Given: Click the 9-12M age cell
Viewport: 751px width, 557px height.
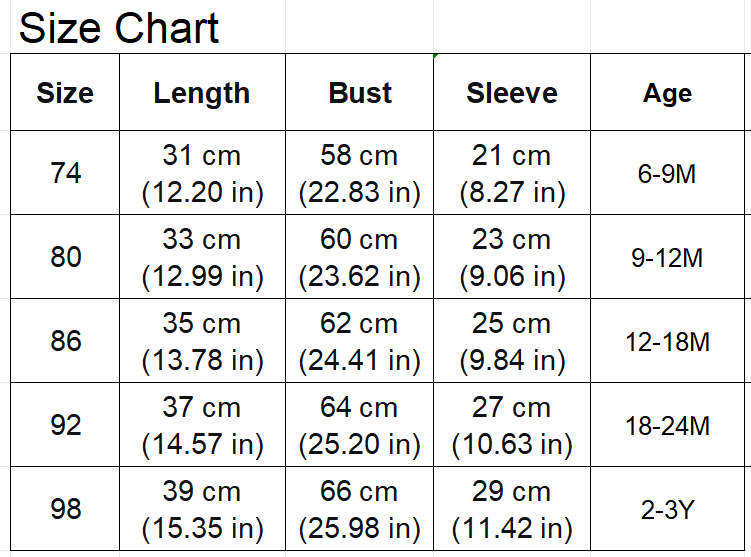Looking at the screenshot, I should tap(667, 257).
